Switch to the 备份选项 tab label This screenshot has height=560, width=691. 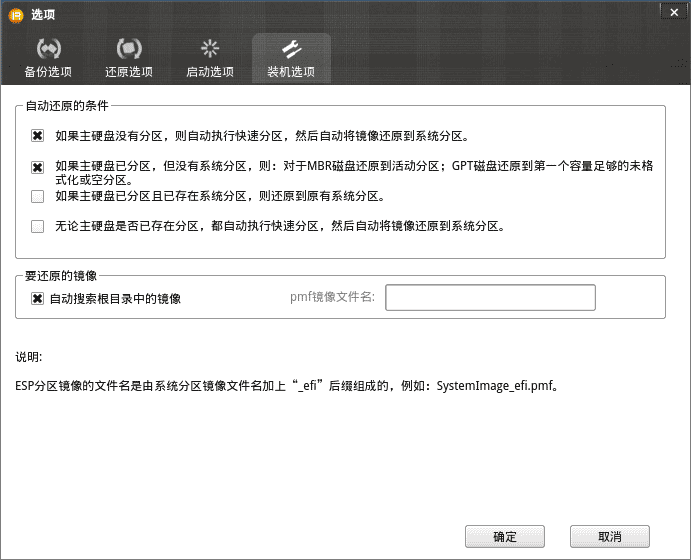48,72
